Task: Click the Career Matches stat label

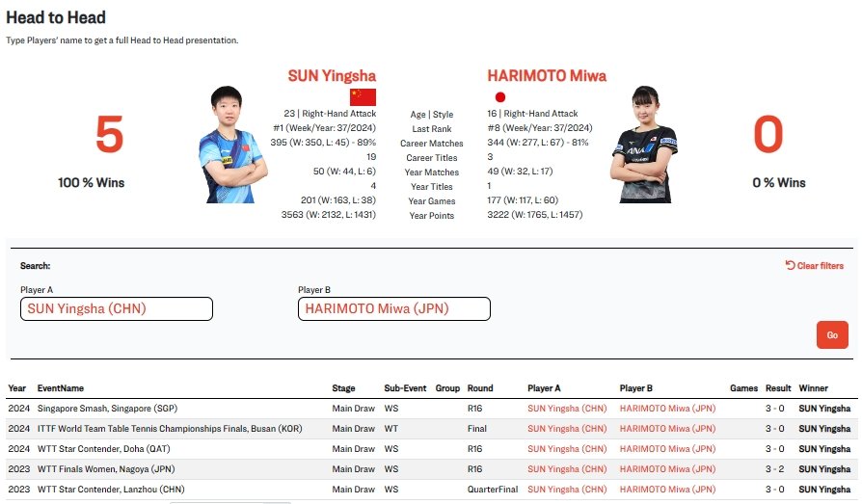Action: click(432, 144)
